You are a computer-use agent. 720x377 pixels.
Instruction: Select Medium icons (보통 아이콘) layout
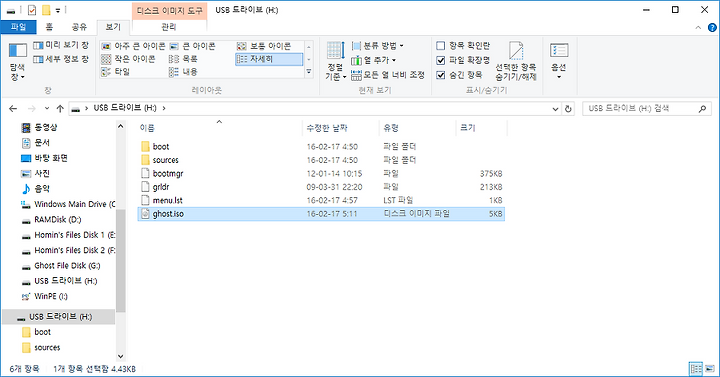point(264,46)
